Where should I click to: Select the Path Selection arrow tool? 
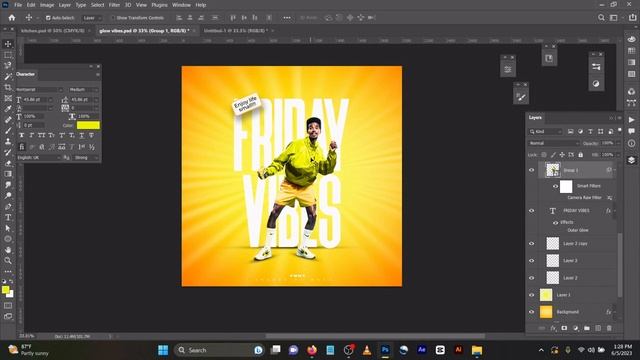coord(8,228)
